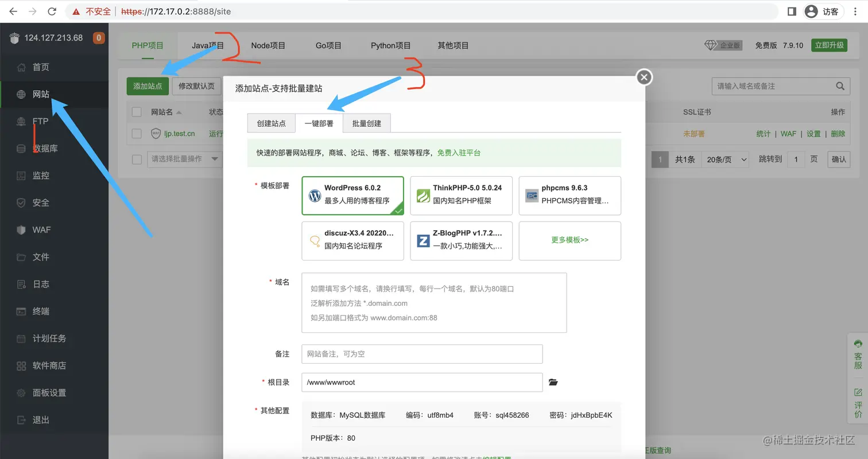
Task: Choose the WordPress 6.0.2 template card
Action: click(x=353, y=196)
